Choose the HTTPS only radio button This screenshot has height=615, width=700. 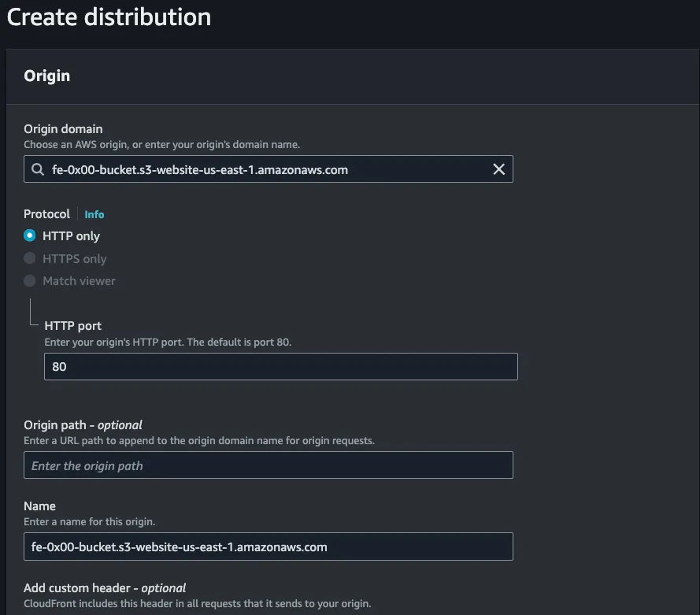click(x=30, y=258)
